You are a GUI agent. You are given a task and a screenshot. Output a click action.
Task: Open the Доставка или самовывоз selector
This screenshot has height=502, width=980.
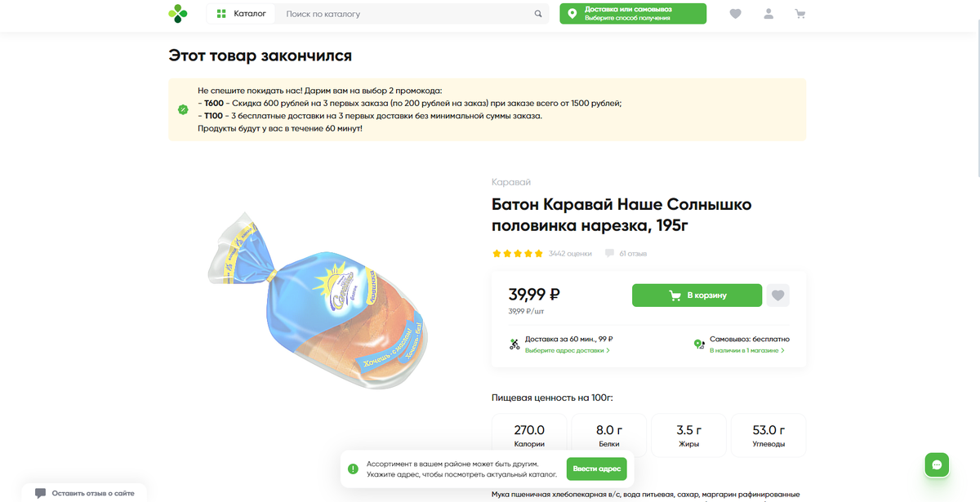click(633, 13)
